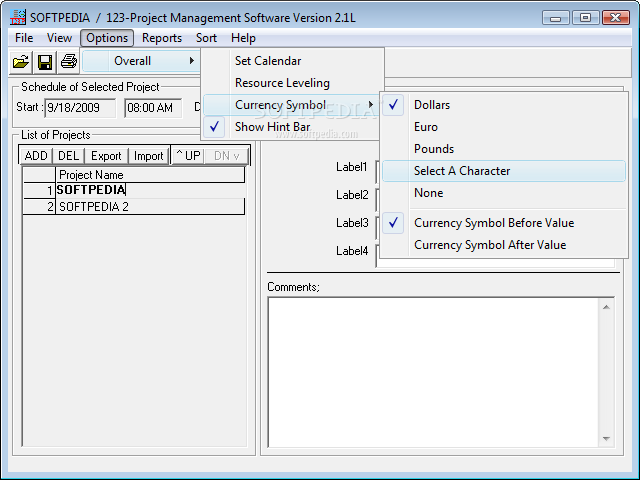Select the SOFTPEDIA 2 project row
The height and width of the screenshot is (480, 640).
150,207
